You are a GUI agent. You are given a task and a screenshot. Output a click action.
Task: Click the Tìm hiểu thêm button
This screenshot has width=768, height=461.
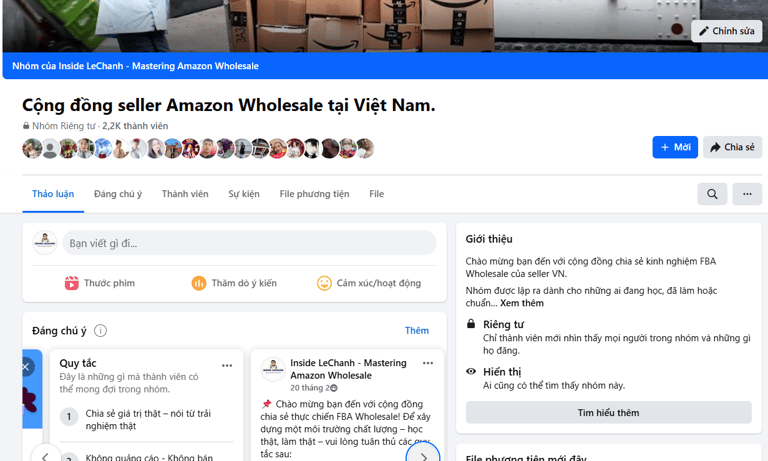coord(608,412)
